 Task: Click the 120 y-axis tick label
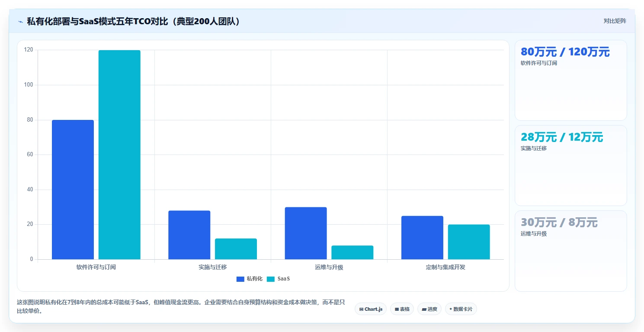(x=29, y=50)
